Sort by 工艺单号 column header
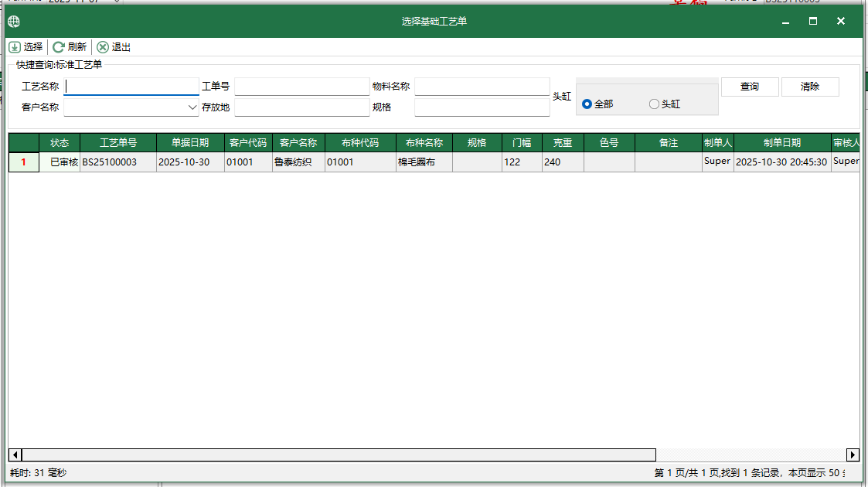The width and height of the screenshot is (868, 487). tap(118, 143)
